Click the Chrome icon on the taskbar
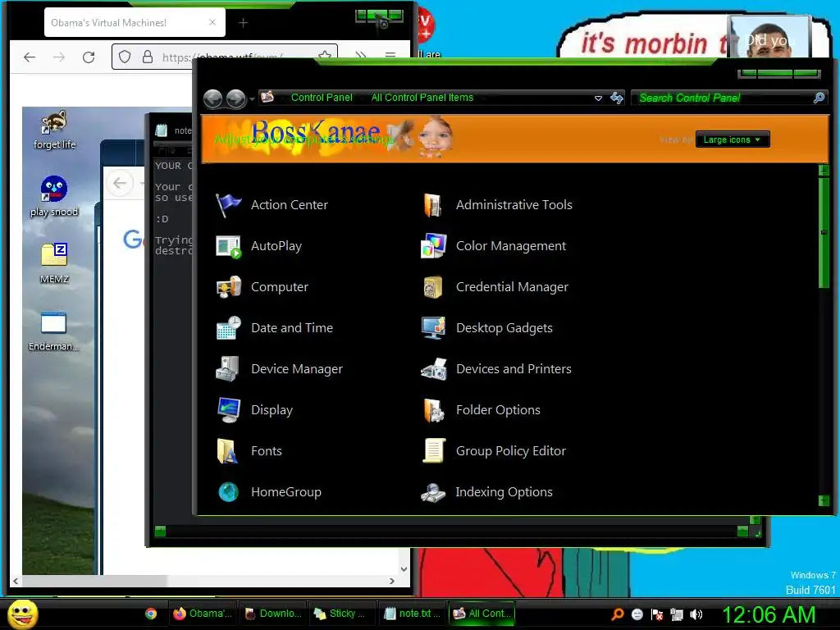 151,614
